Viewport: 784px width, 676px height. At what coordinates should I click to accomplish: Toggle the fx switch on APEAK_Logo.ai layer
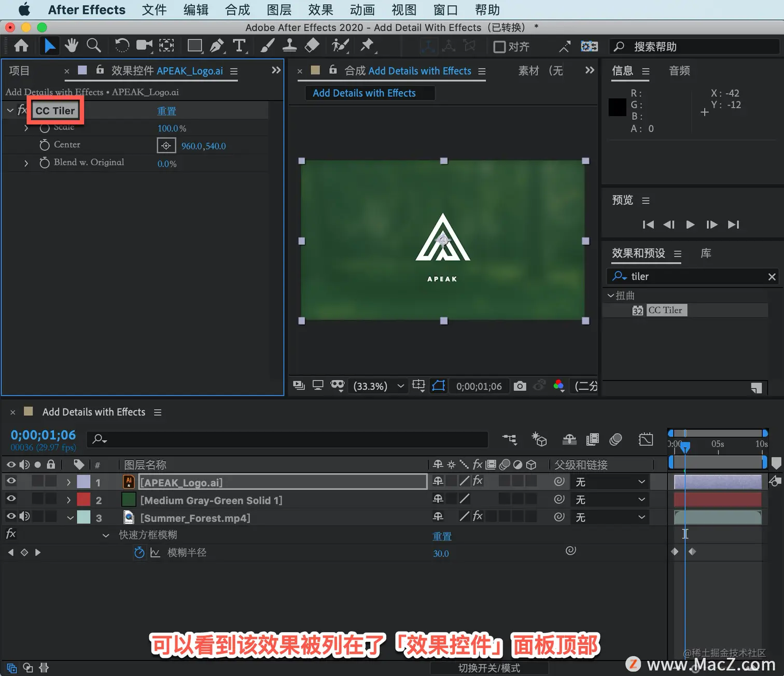478,481
